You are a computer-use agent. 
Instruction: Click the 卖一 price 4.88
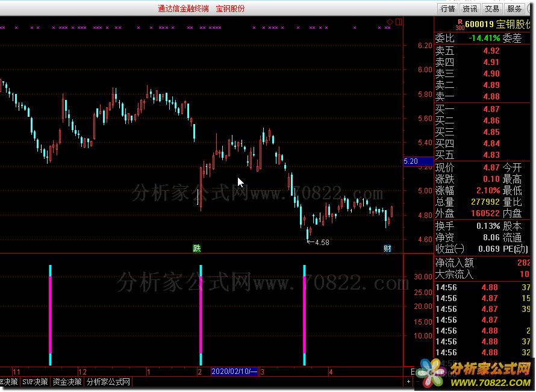491,96
